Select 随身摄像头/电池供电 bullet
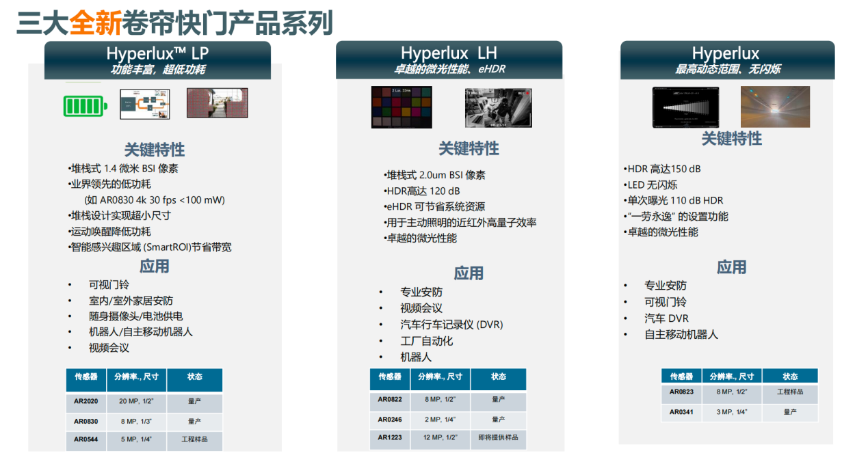 tap(135, 316)
